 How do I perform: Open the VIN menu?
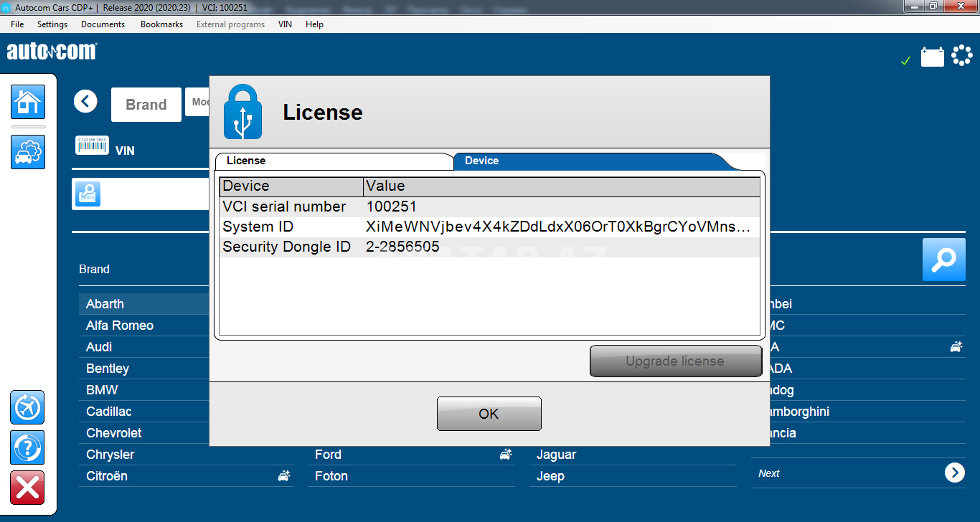click(x=285, y=24)
